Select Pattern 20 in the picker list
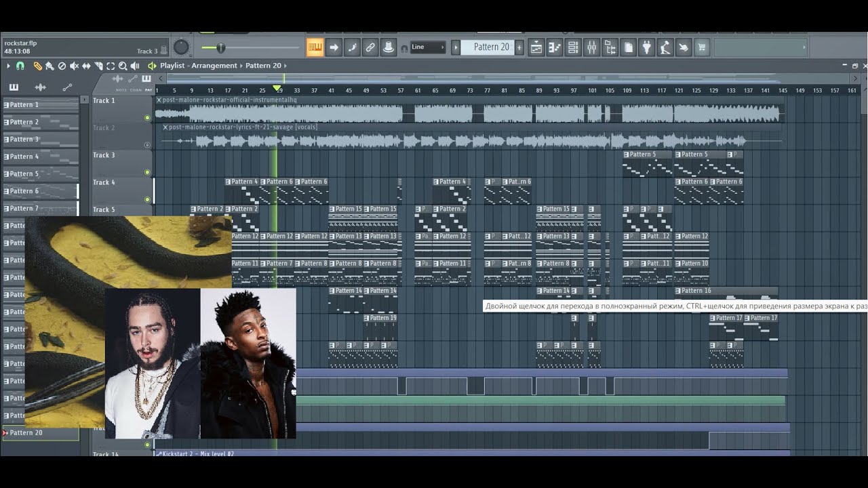Viewport: 868px width, 488px height. (x=41, y=433)
